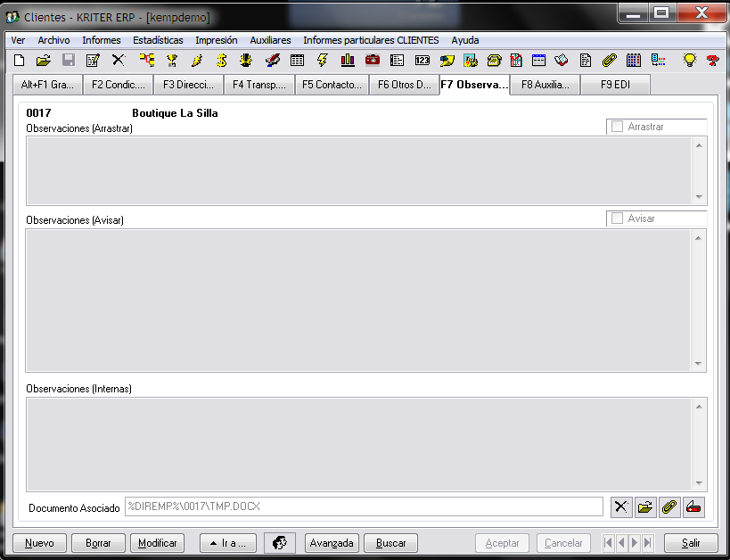Click the red camera icon
The width and height of the screenshot is (730, 560).
coord(373,60)
